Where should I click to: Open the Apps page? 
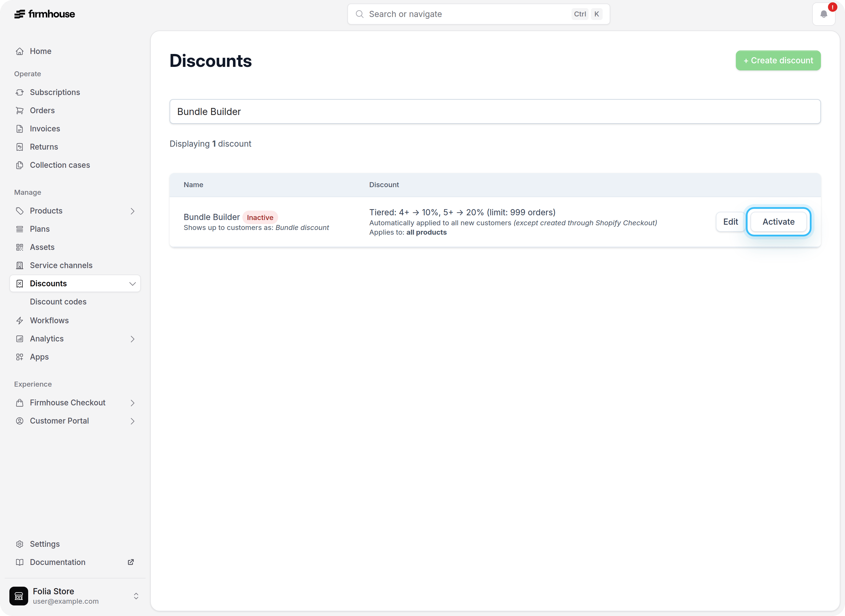[x=75, y=357]
